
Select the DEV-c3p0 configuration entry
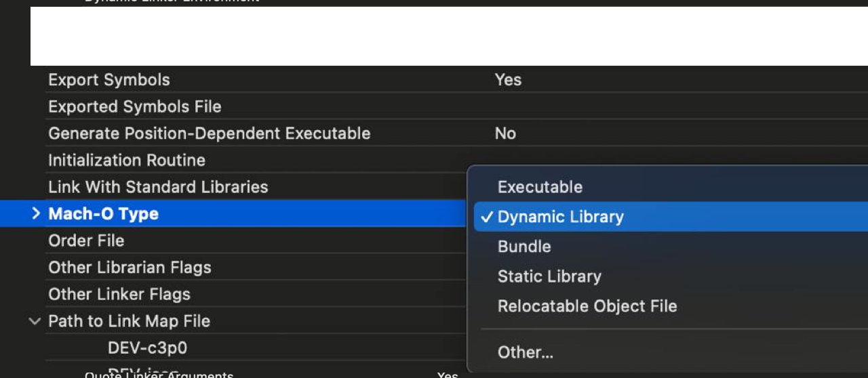click(147, 348)
